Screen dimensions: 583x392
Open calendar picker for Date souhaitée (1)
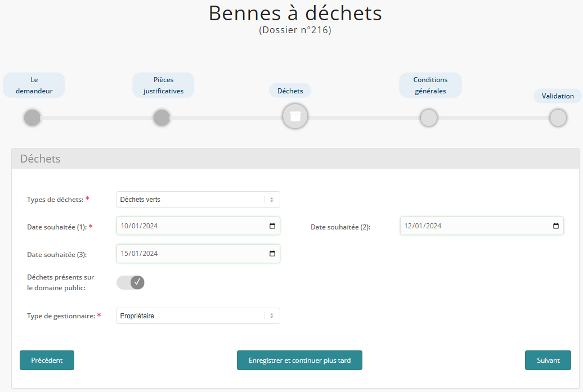click(272, 226)
